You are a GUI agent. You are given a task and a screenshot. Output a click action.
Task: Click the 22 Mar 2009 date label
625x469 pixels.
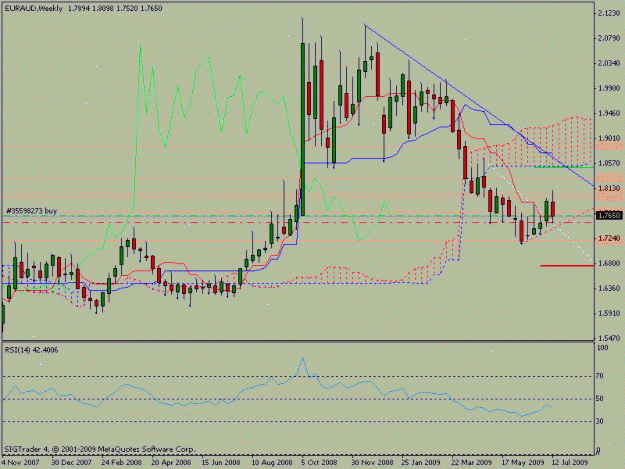tap(472, 462)
